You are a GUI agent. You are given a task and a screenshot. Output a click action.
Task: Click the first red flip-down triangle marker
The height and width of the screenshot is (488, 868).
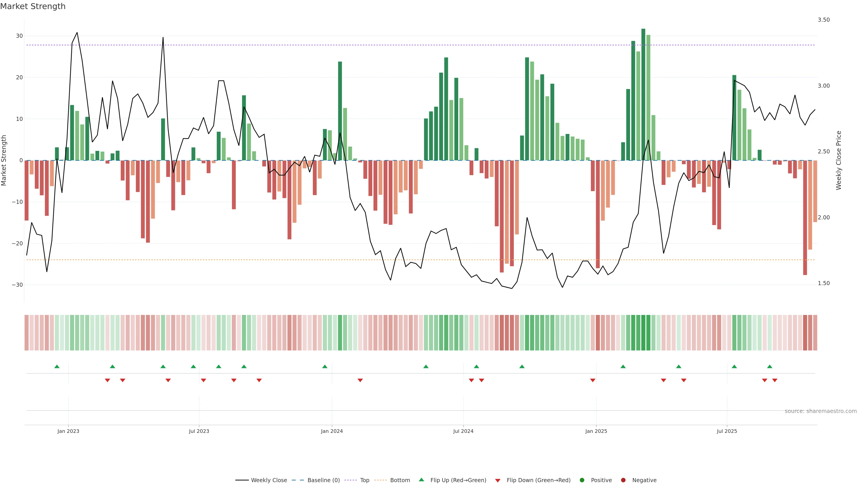[108, 380]
